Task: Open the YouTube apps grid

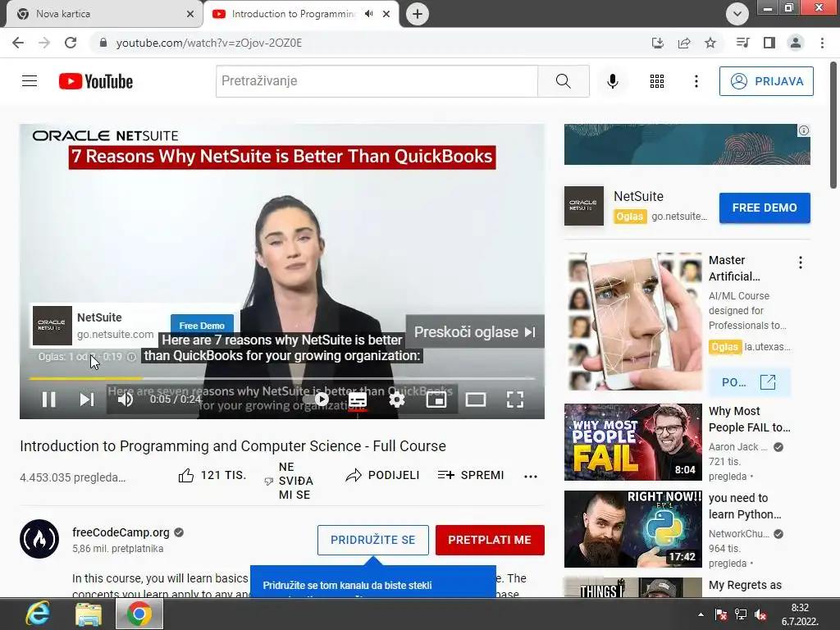Action: point(657,81)
